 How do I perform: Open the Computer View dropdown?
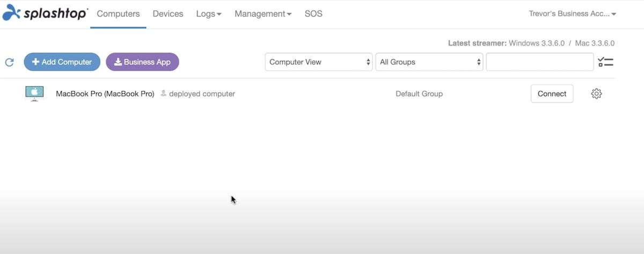coord(319,62)
